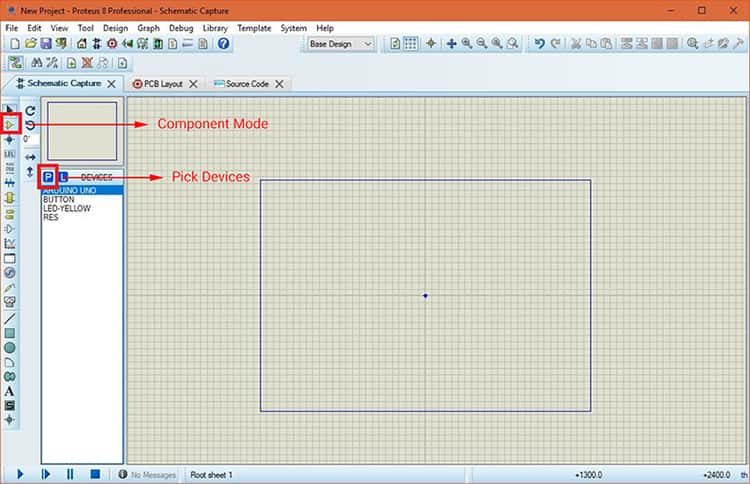The width and height of the screenshot is (750, 484).
Task: Select the 2D markers mode tool
Action: click(9, 420)
